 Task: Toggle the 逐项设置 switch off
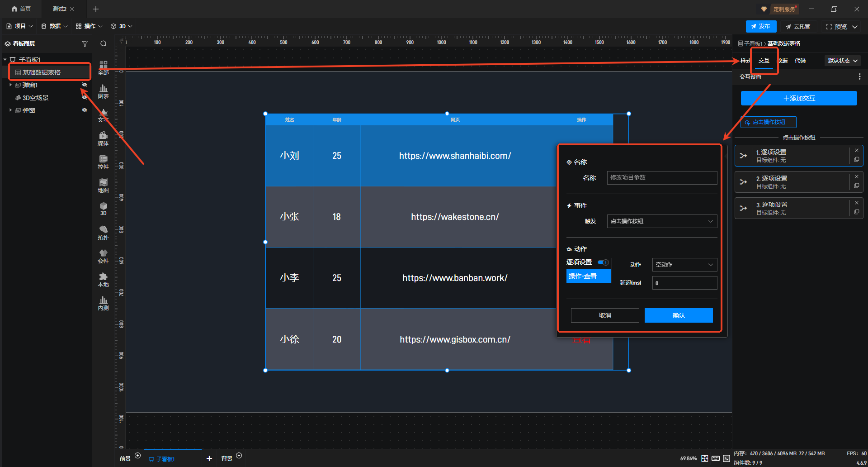pyautogui.click(x=603, y=262)
